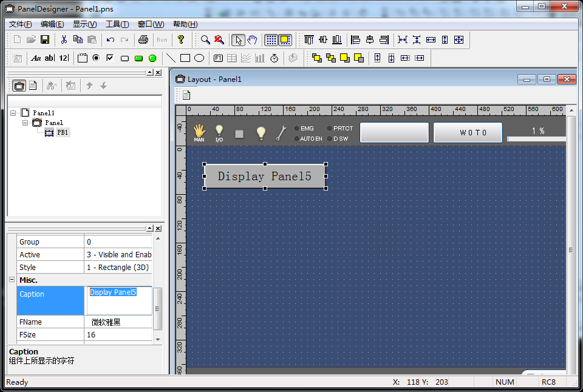
Task: Select the check box component tool
Action: click(110, 58)
